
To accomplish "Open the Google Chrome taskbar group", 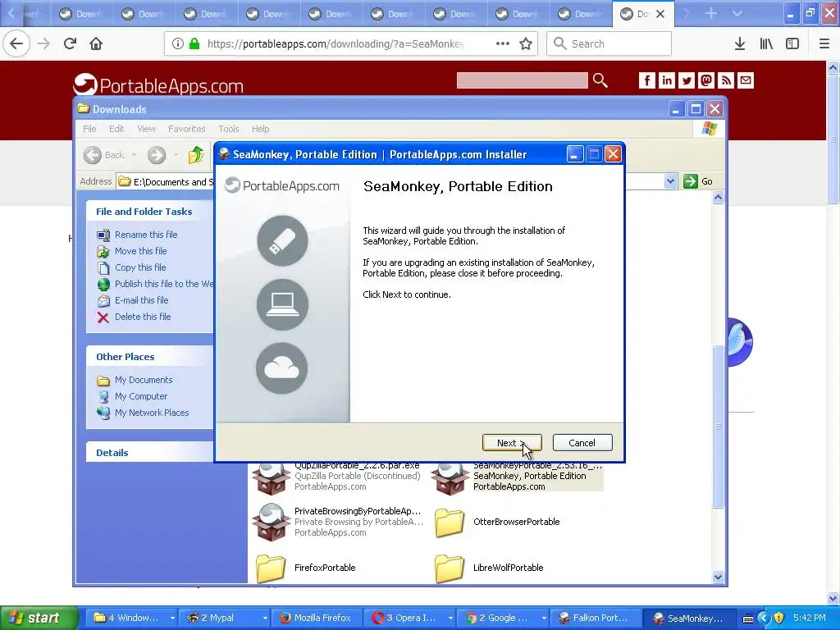I will pos(504,618).
